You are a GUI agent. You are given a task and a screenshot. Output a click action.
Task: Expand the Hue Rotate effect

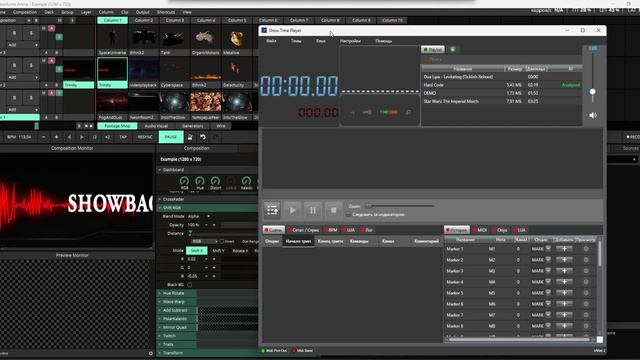(160, 293)
